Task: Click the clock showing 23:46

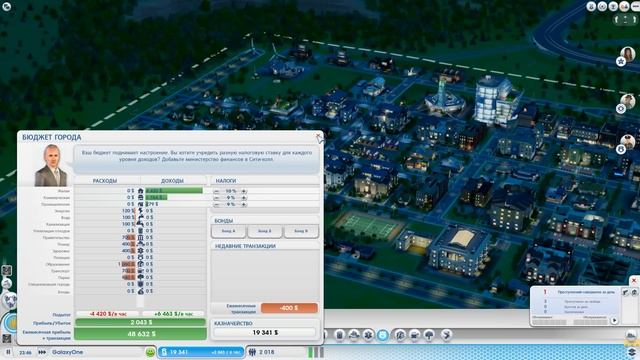Action: click(25, 352)
